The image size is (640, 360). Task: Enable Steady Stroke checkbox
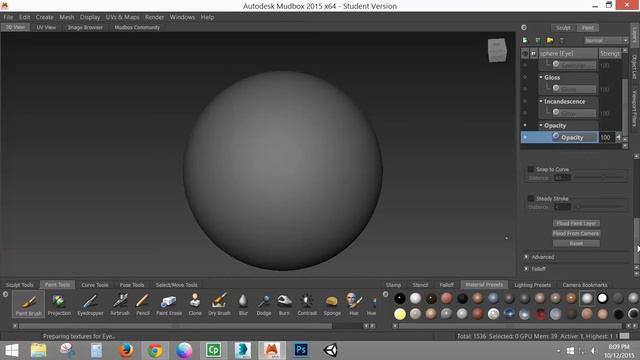pyautogui.click(x=531, y=198)
